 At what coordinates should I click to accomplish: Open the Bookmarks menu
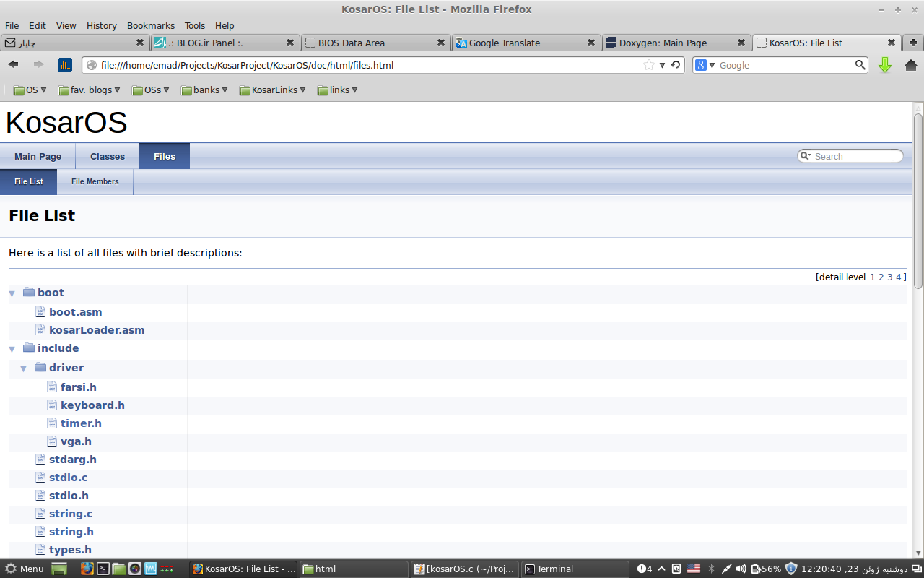[150, 25]
